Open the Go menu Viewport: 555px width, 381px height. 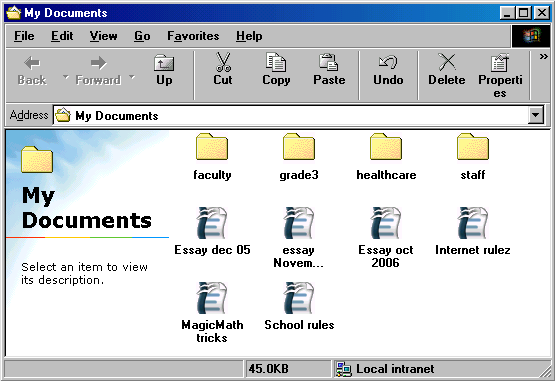(142, 36)
